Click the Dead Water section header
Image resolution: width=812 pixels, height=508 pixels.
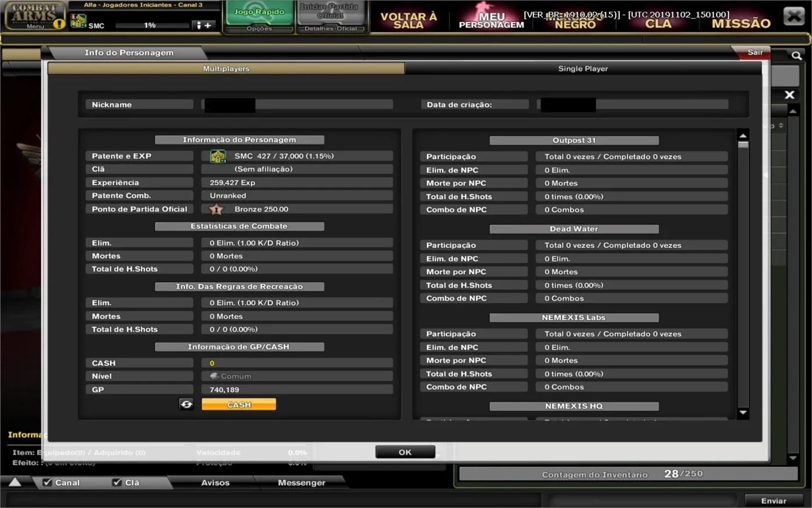coord(574,229)
